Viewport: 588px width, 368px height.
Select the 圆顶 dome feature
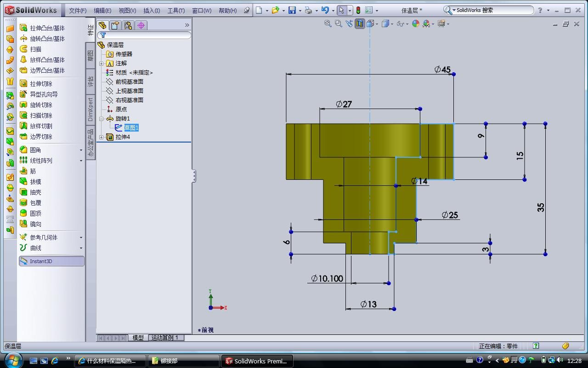31,213
